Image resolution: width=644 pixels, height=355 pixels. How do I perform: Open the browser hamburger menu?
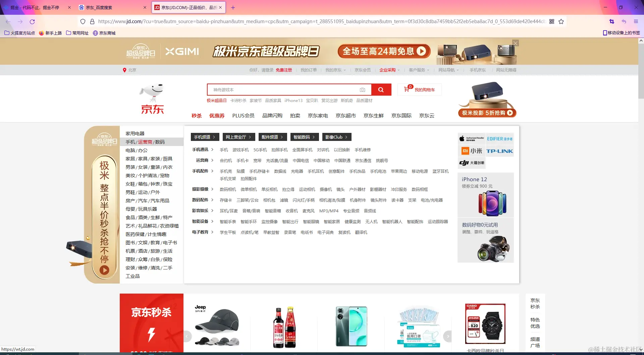[x=636, y=21]
